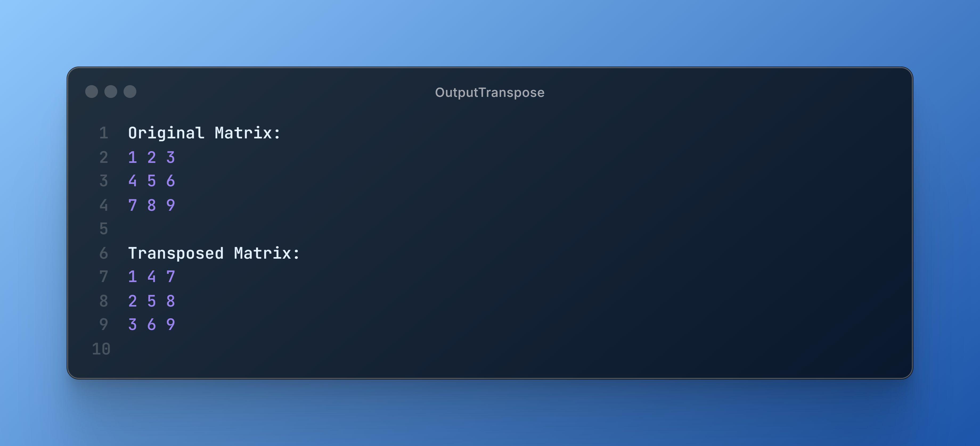Click line number 9 in gutter
Image resolution: width=980 pixels, height=446 pixels.
pyautogui.click(x=104, y=325)
